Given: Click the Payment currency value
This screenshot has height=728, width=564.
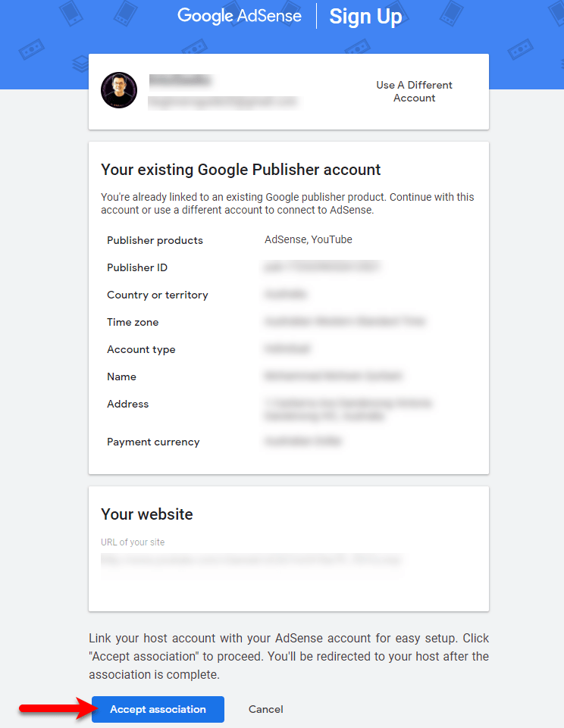Looking at the screenshot, I should (x=302, y=441).
